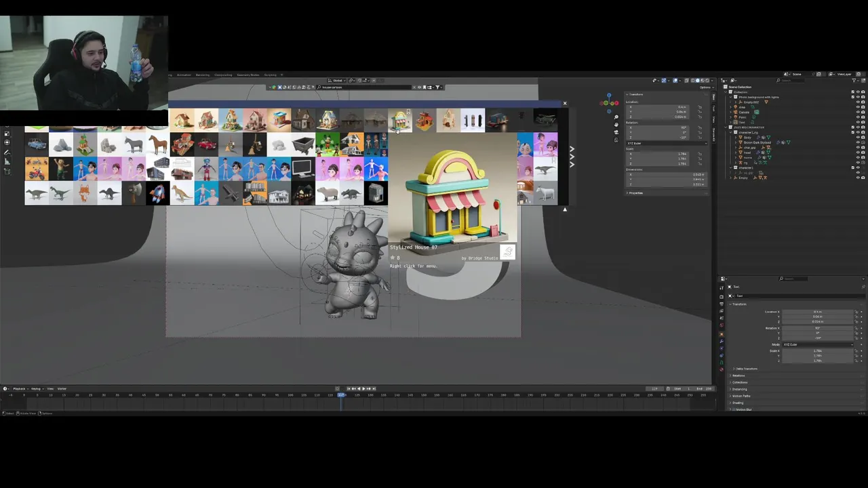The width and height of the screenshot is (868, 488).
Task: Expand the Instancing section
Action: pos(739,389)
